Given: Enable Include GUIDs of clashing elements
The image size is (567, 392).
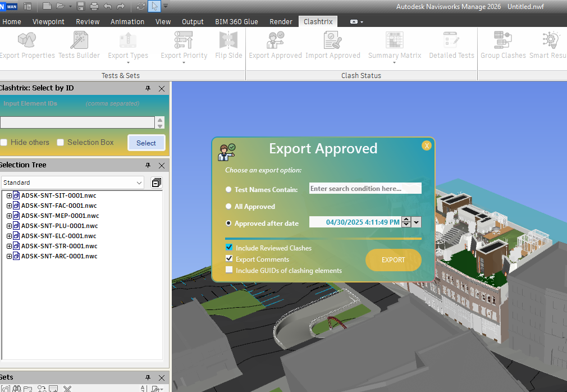Looking at the screenshot, I should pos(229,270).
